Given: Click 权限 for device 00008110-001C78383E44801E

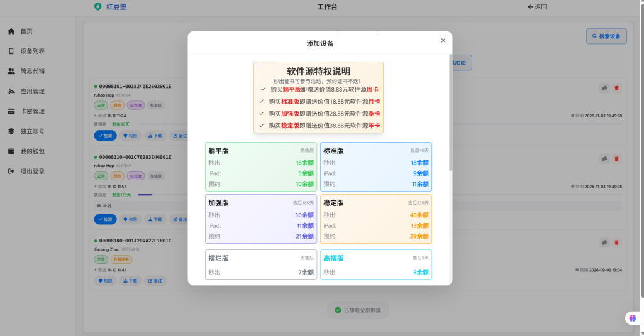Looking at the screenshot, I should pos(130,219).
